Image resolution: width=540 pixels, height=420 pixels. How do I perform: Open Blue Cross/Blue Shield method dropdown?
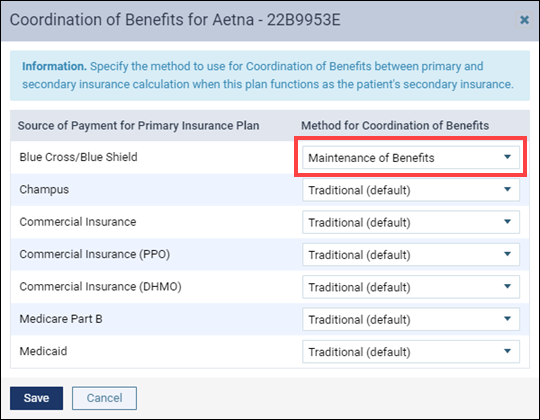pyautogui.click(x=411, y=157)
